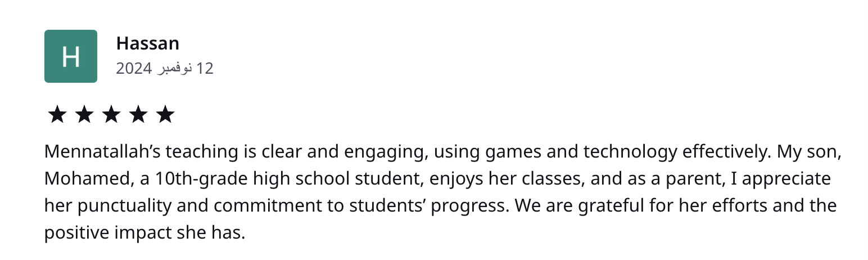Open reviewer name Hassan
This screenshot has width=868, height=260.
point(147,43)
